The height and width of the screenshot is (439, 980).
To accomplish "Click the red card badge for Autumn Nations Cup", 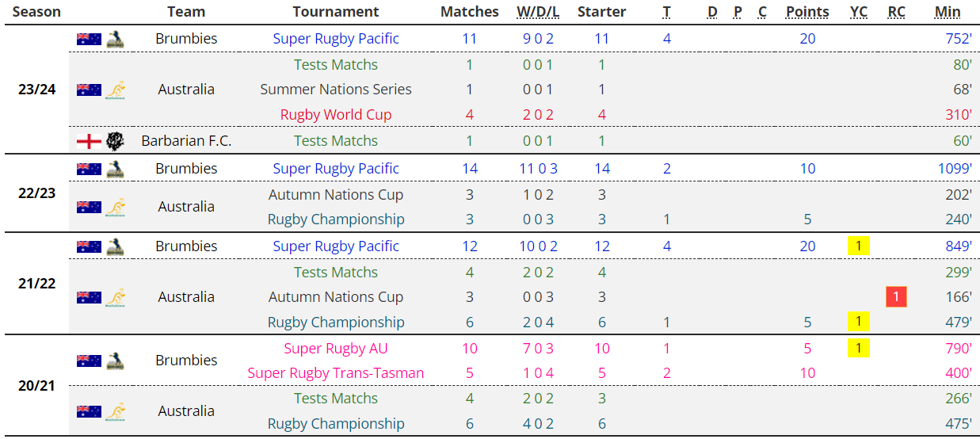I will (x=896, y=297).
